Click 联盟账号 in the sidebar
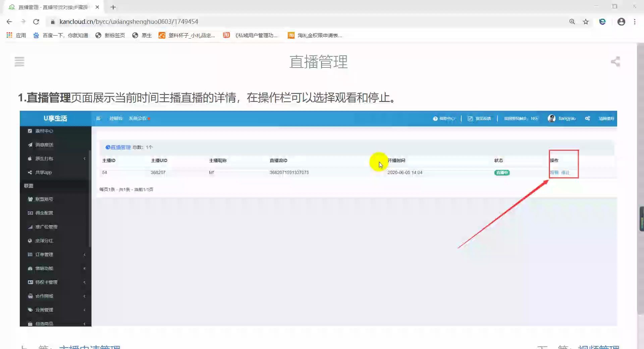Image resolution: width=644 pixels, height=349 pixels. tap(44, 199)
